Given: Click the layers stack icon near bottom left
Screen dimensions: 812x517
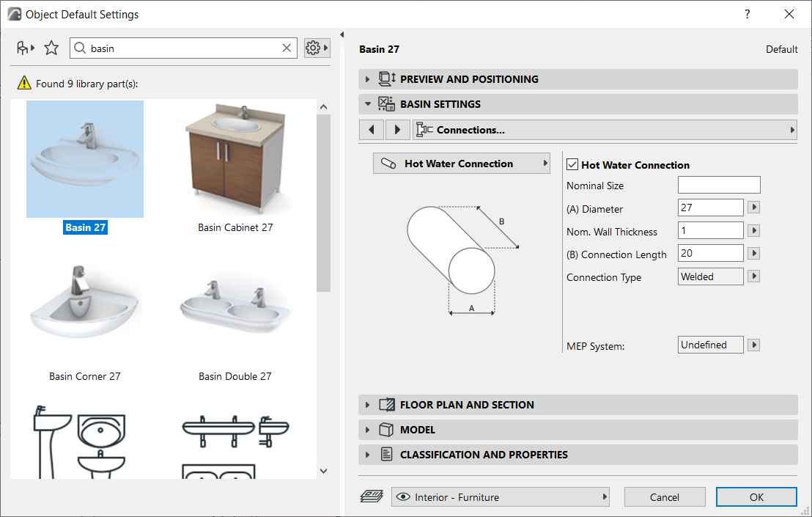Looking at the screenshot, I should tap(372, 496).
